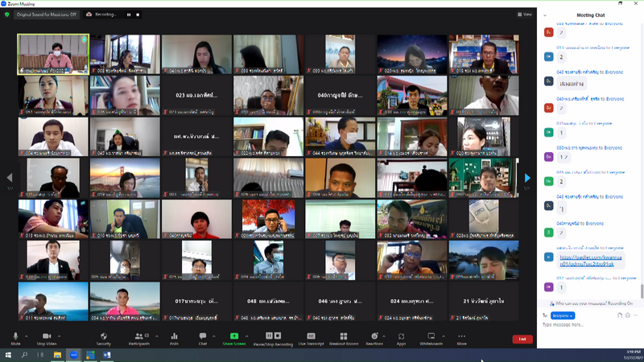The height and width of the screenshot is (362, 644).
Task: Stop Video using the camera icon
Action: coord(47,338)
